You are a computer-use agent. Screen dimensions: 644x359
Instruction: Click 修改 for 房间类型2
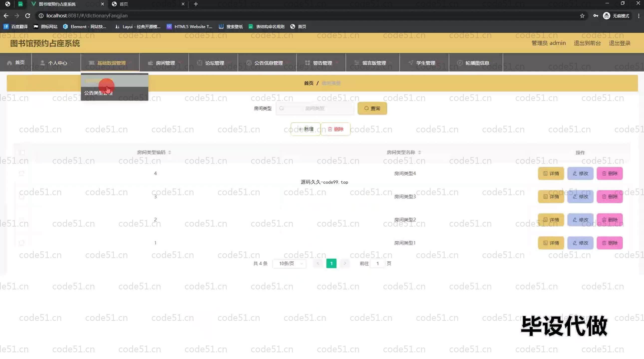(x=580, y=220)
